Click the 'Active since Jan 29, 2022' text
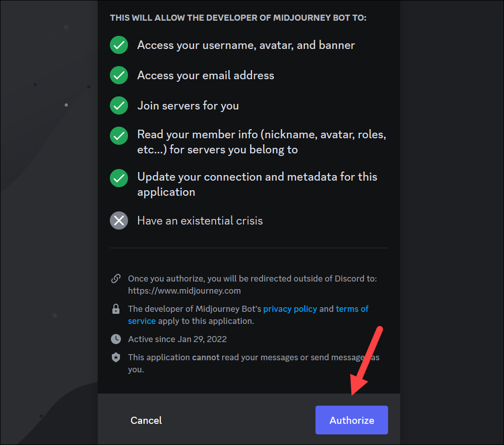504x445 pixels. point(177,339)
